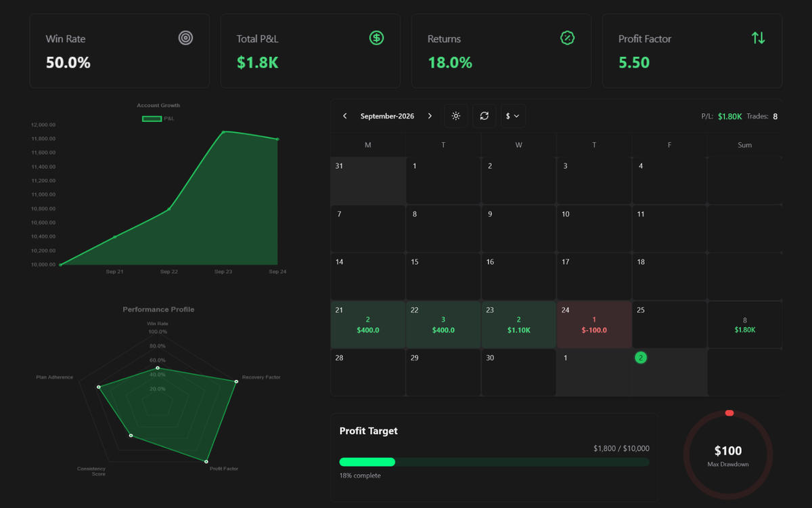The image size is (812, 508).
Task: Select calendar day 21 with $400.0
Action: (x=368, y=325)
